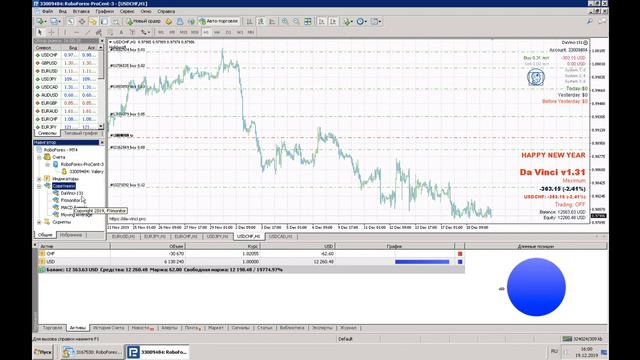Open the Файл menu
Viewport: 640px width, 360px height.
click(47, 11)
